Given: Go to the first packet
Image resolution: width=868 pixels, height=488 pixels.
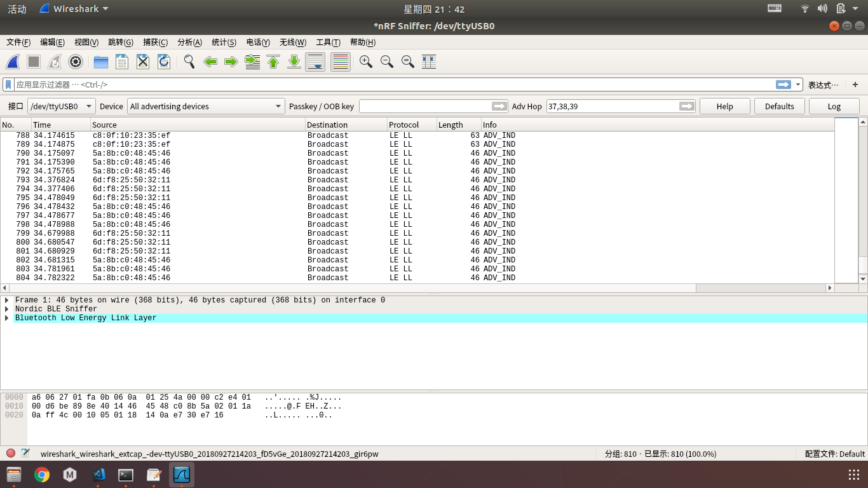Looking at the screenshot, I should pos(273,62).
